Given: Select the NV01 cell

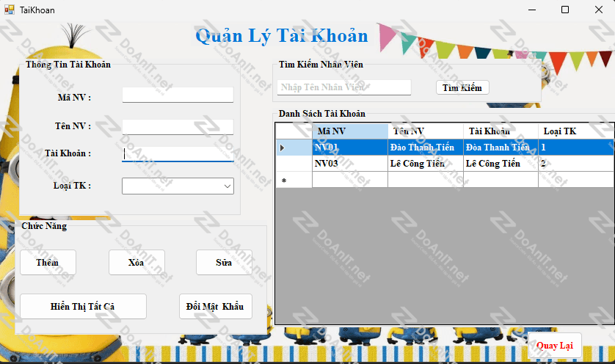Looking at the screenshot, I should (350, 148).
